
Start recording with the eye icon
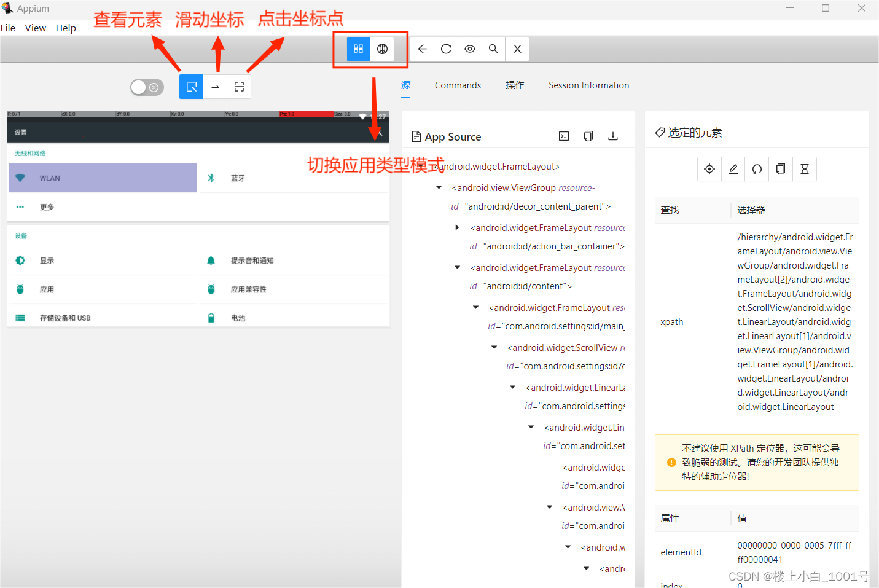[x=470, y=49]
